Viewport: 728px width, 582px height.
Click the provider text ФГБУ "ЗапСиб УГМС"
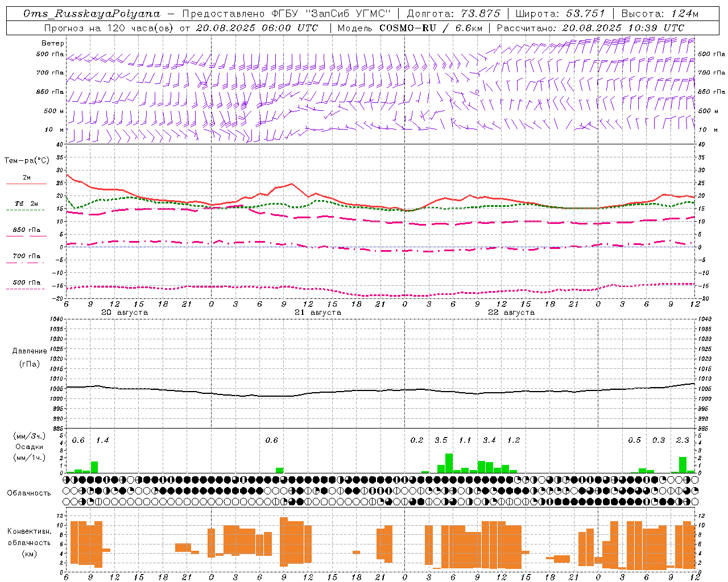(330, 14)
